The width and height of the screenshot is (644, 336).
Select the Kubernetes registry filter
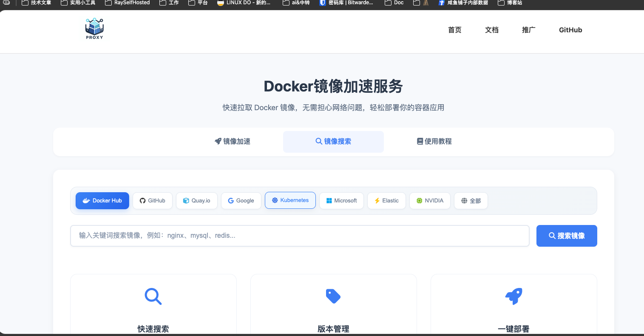tap(290, 200)
